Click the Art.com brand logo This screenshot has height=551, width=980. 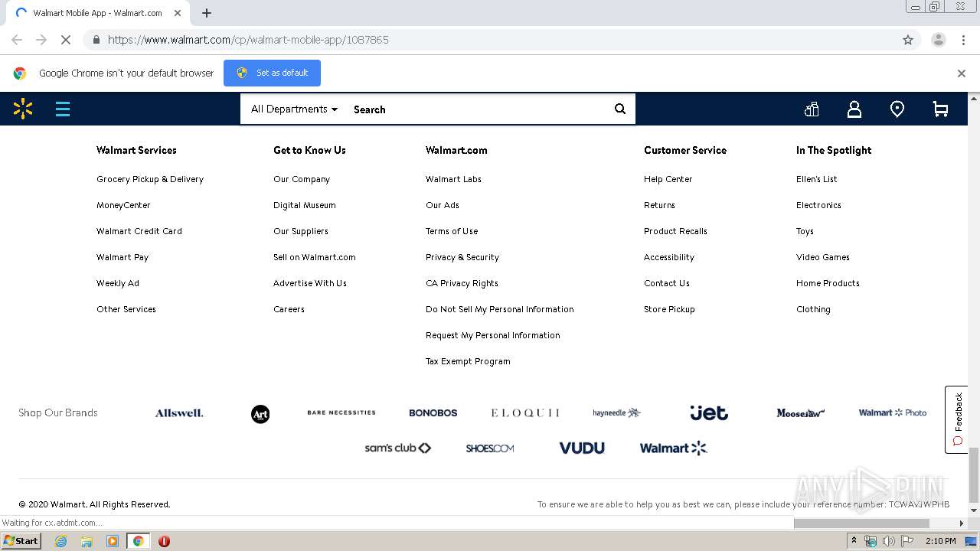(260, 414)
